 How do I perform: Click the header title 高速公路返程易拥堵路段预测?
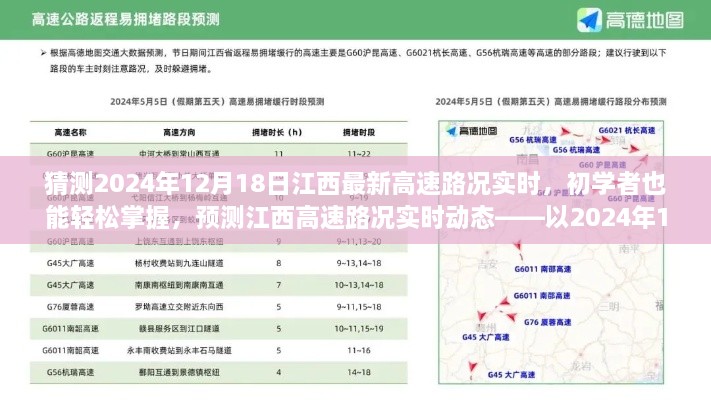[x=126, y=19]
